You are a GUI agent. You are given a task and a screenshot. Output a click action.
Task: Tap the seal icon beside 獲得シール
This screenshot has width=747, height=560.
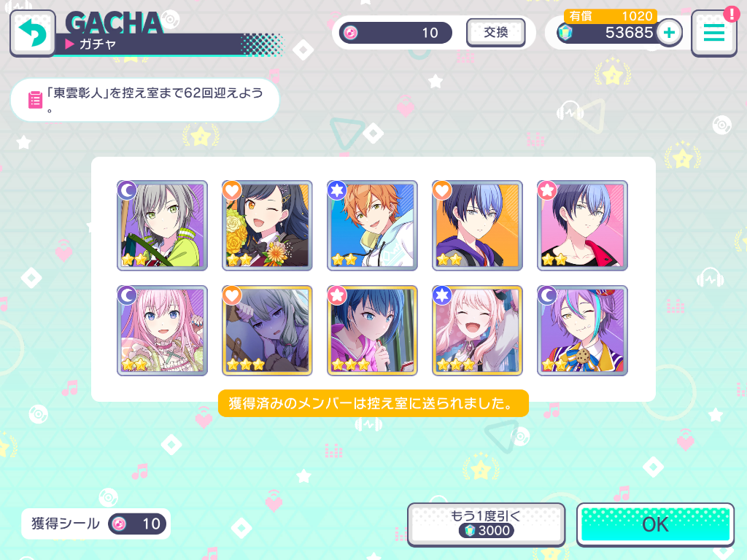(119, 524)
